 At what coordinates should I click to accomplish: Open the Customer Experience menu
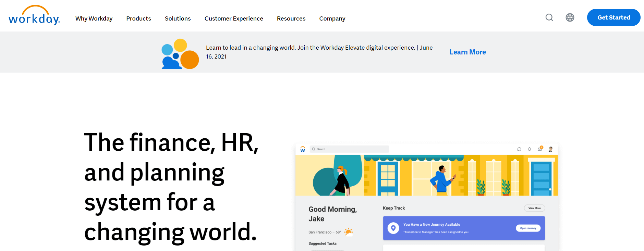point(234,18)
